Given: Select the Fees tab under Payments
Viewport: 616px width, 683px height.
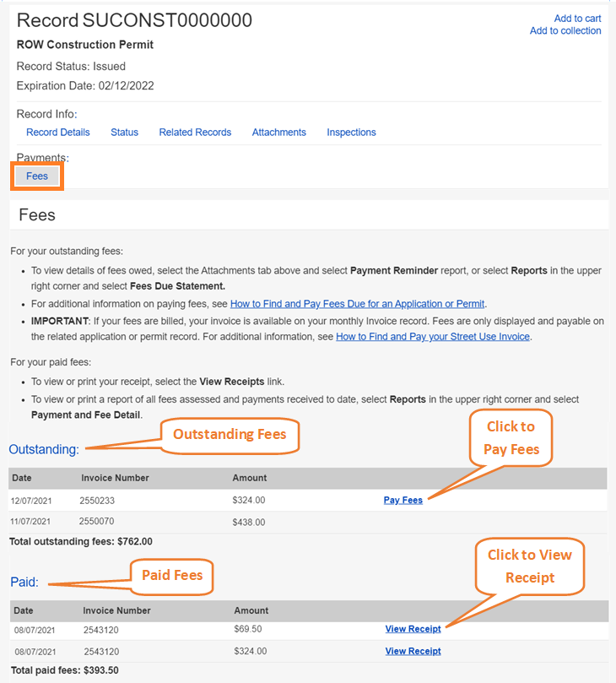Looking at the screenshot, I should point(37,176).
